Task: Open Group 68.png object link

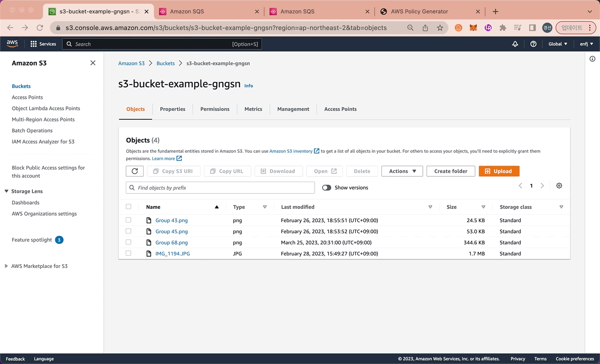Action: click(x=171, y=243)
